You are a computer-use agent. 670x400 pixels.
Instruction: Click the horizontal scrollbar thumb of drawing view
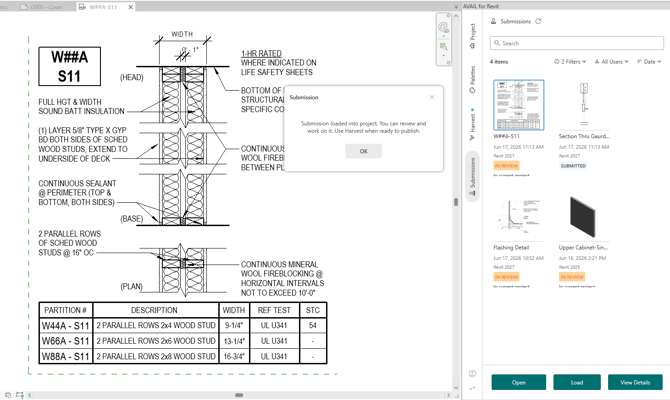(x=239, y=395)
